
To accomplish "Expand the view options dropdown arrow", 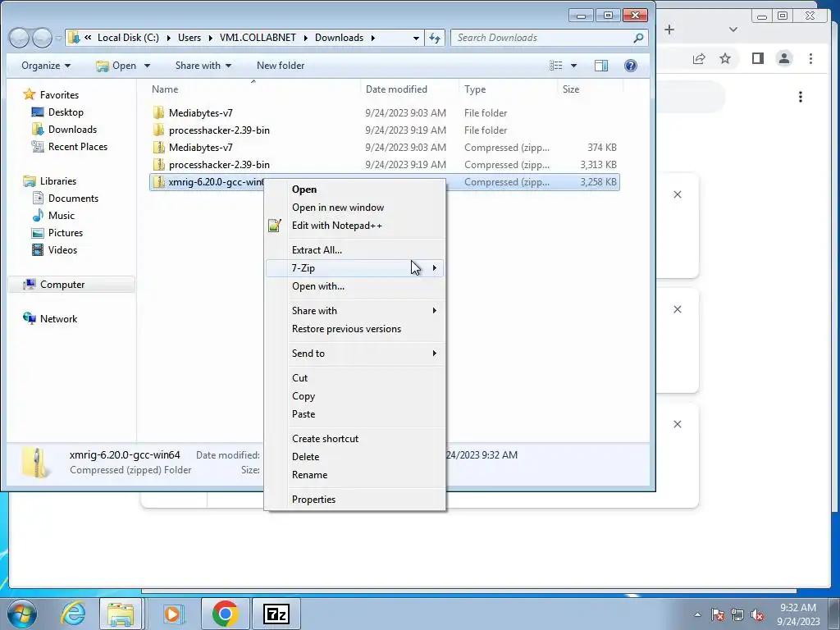I will tap(573, 66).
